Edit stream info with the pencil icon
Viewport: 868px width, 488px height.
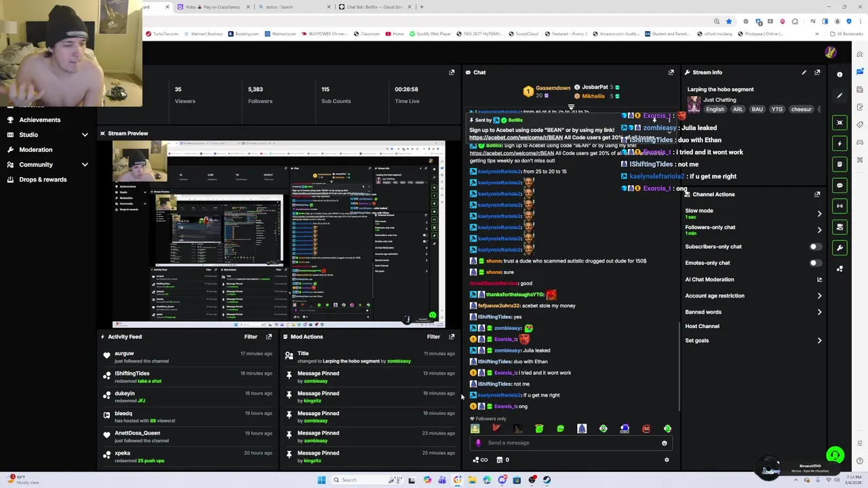tap(804, 72)
